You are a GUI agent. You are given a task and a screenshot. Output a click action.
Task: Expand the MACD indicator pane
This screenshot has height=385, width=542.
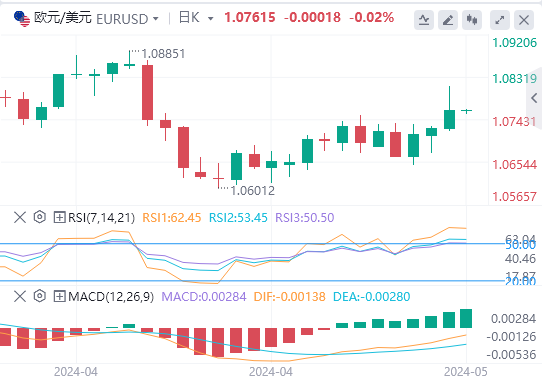pyautogui.click(x=59, y=296)
